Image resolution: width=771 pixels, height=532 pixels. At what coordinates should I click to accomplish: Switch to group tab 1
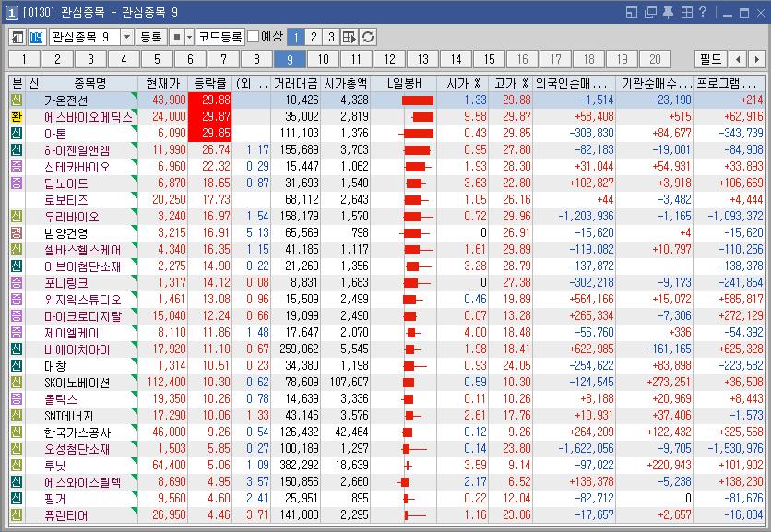24,60
